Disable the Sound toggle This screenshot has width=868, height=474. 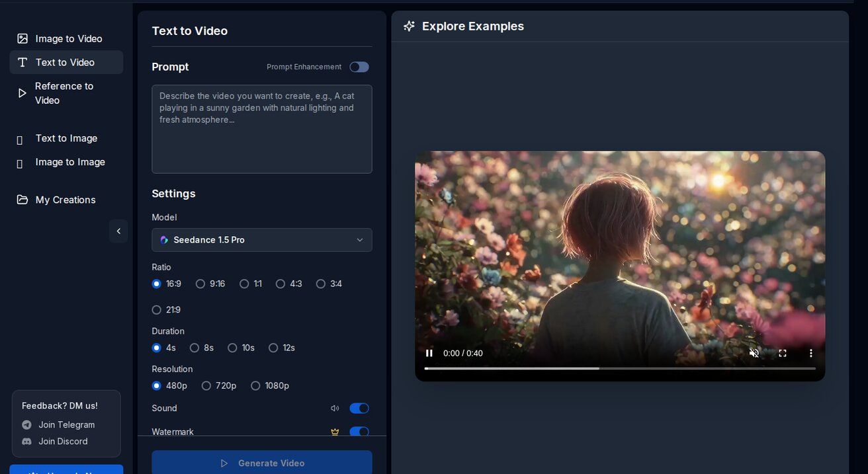coord(359,408)
